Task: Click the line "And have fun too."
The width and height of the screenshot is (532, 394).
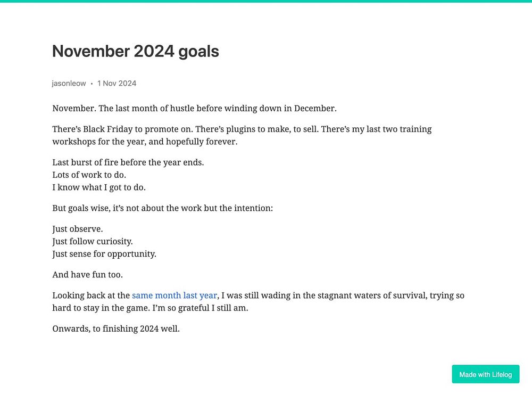Action: tap(86, 275)
